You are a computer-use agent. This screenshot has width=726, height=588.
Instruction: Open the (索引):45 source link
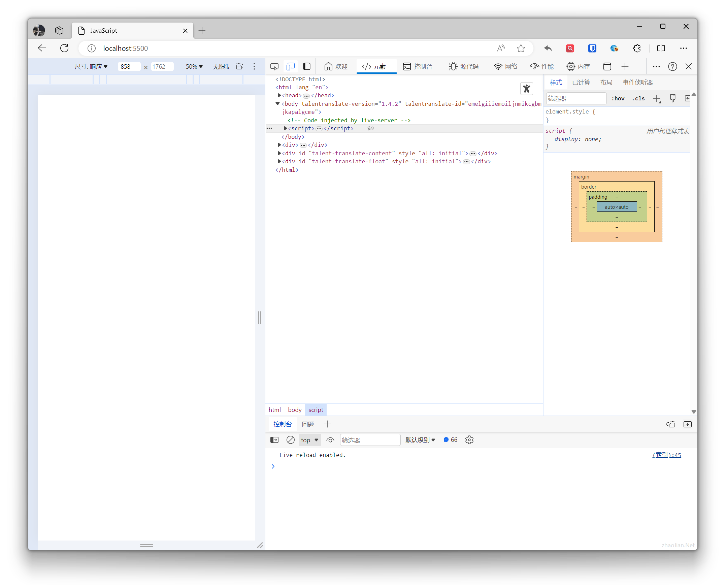[666, 455]
